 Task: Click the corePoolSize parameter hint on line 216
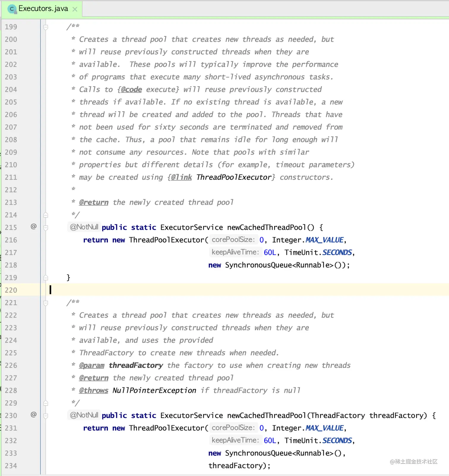(233, 239)
